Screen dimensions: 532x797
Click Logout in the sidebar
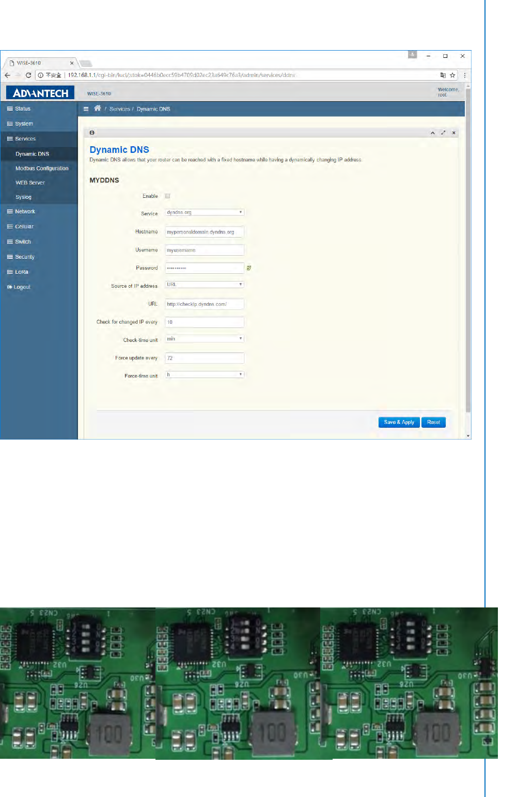pos(39,287)
